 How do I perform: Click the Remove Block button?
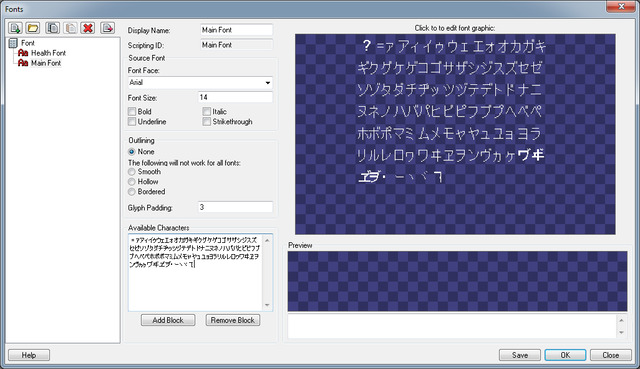tap(233, 320)
